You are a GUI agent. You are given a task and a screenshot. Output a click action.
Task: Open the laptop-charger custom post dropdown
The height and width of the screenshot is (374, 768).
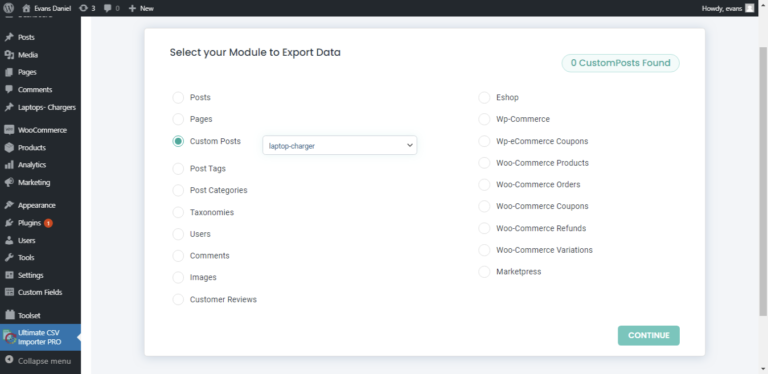[339, 145]
